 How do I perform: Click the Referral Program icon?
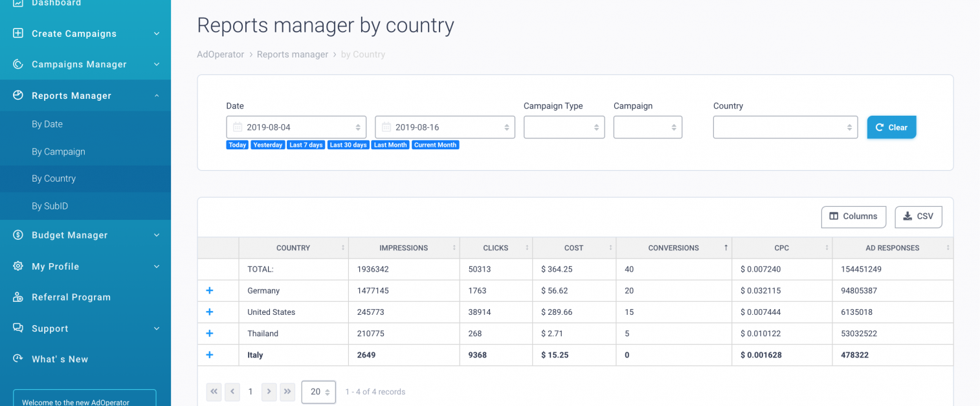[x=18, y=297]
